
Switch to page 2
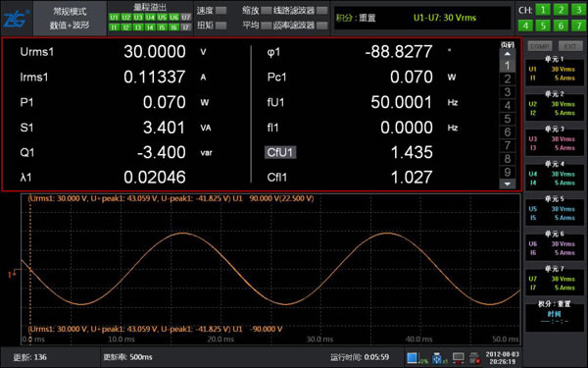508,79
